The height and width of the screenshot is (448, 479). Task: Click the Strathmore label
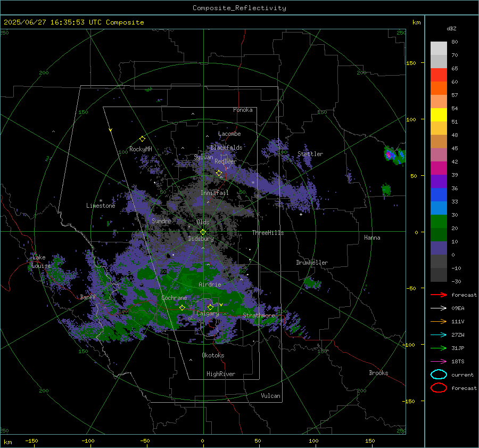[259, 315]
